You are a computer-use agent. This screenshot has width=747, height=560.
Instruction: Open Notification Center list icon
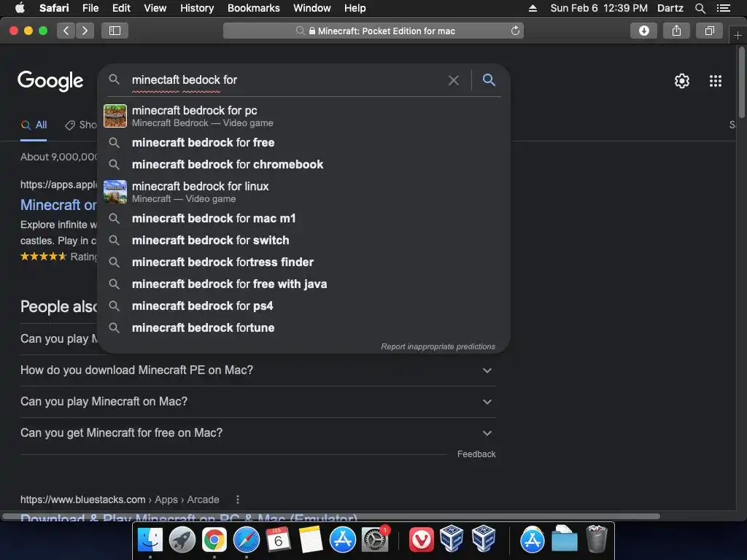pyautogui.click(x=724, y=8)
